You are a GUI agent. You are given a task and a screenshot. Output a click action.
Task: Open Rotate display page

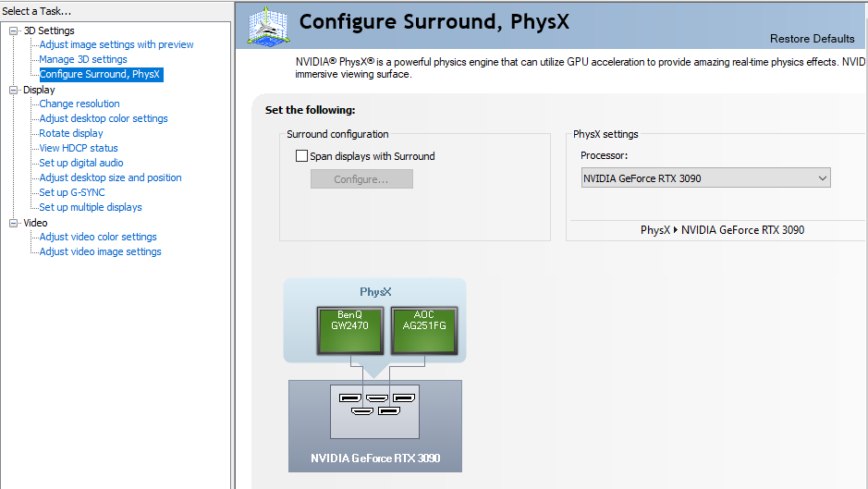point(71,133)
